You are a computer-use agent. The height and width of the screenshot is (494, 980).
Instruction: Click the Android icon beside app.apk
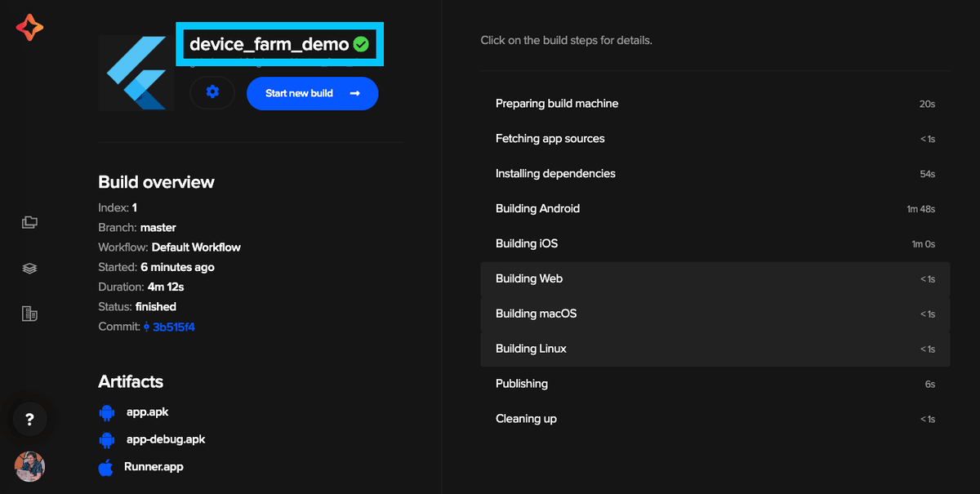pyautogui.click(x=106, y=412)
